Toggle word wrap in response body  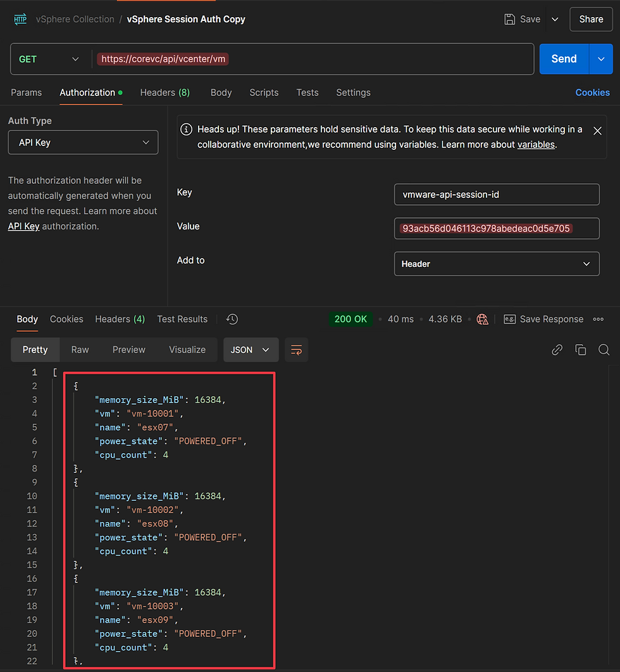point(296,350)
